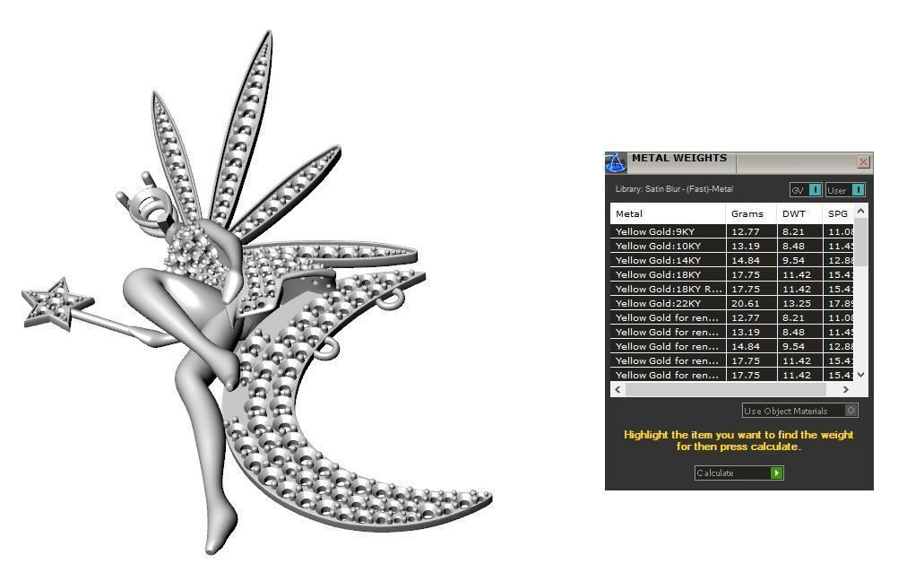Image resolution: width=924 pixels, height=581 pixels.
Task: Select the Yellow Gold:18KY R... row
Action: point(732,289)
